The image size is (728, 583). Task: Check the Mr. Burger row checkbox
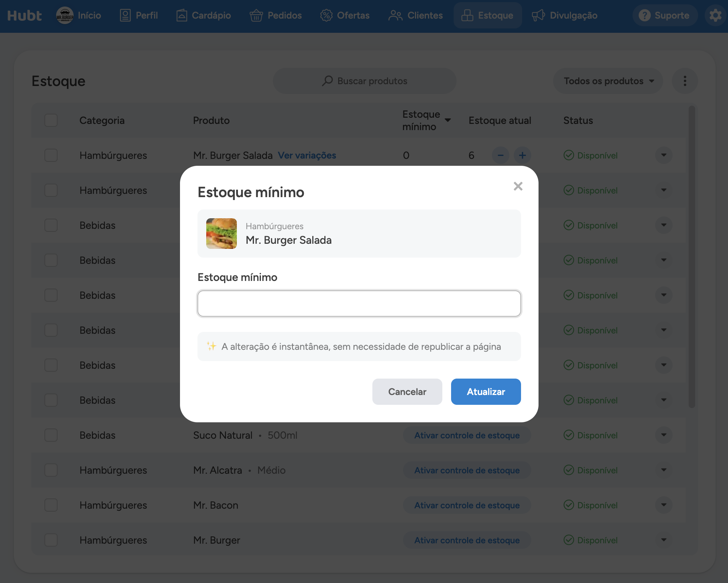pyautogui.click(x=51, y=540)
